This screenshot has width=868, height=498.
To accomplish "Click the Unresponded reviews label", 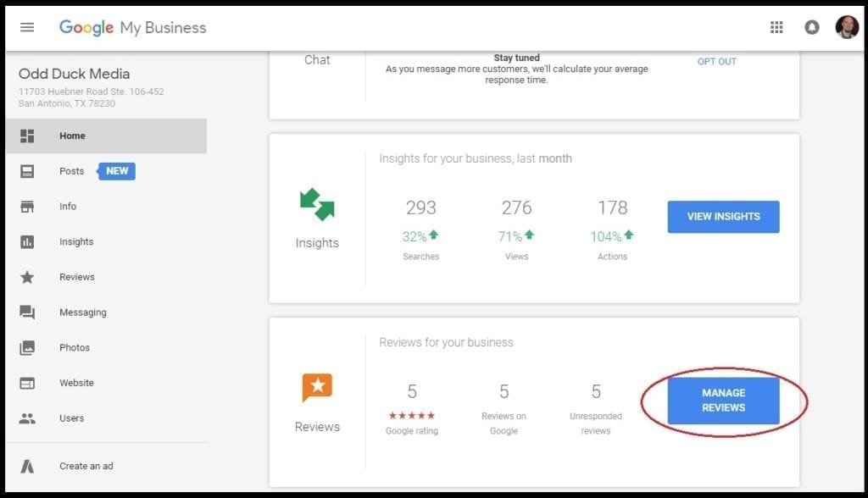I will tap(596, 423).
